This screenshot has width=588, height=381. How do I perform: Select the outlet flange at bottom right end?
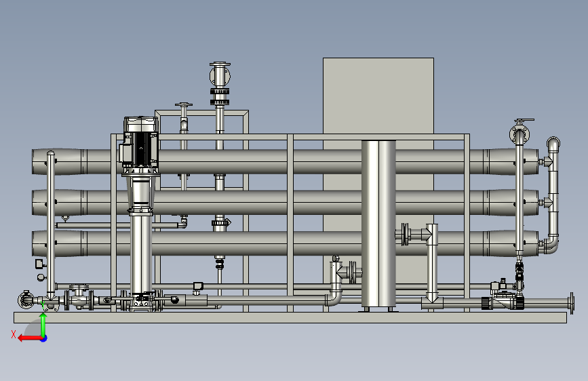[x=571, y=303]
